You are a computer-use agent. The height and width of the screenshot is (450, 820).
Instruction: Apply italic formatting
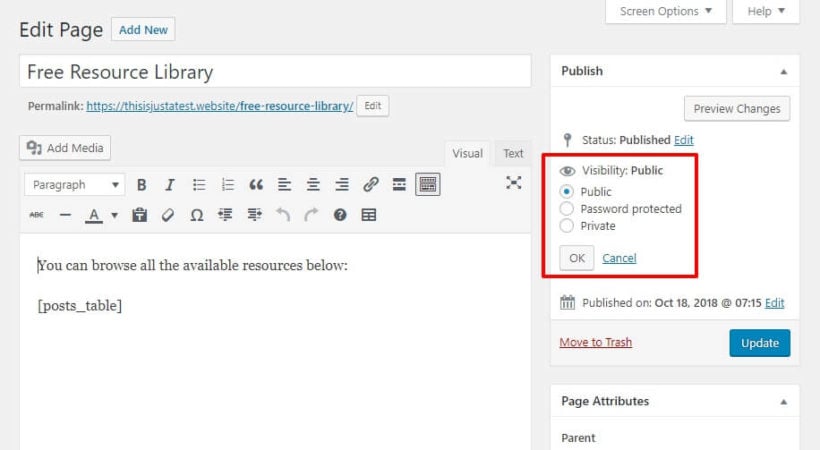(x=169, y=185)
